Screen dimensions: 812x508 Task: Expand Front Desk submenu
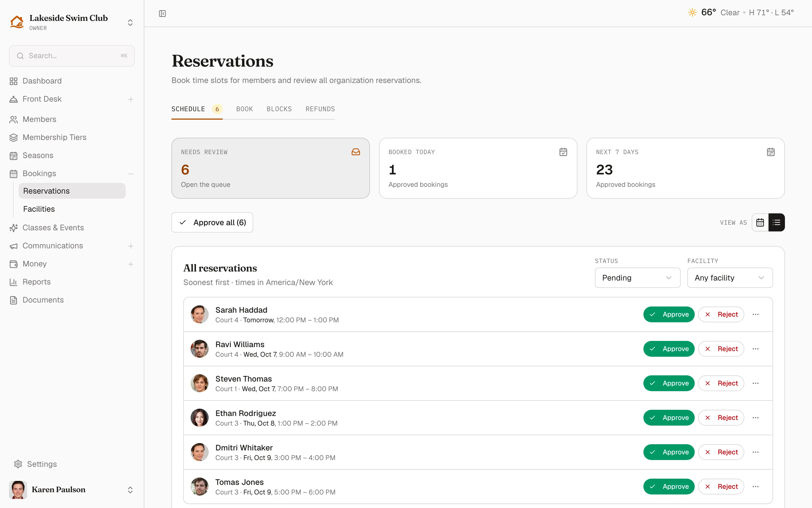point(131,99)
